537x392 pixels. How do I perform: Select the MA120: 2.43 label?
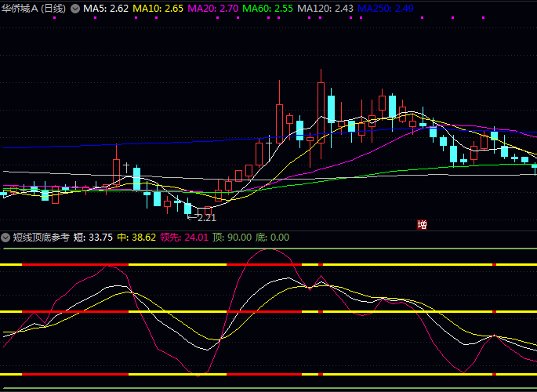pos(325,9)
